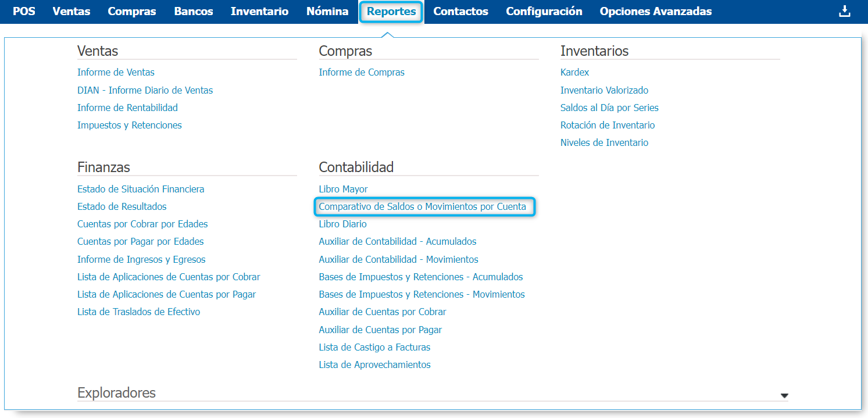Image resolution: width=868 pixels, height=418 pixels.
Task: Expand the Exploradores section arrow
Action: [x=784, y=395]
